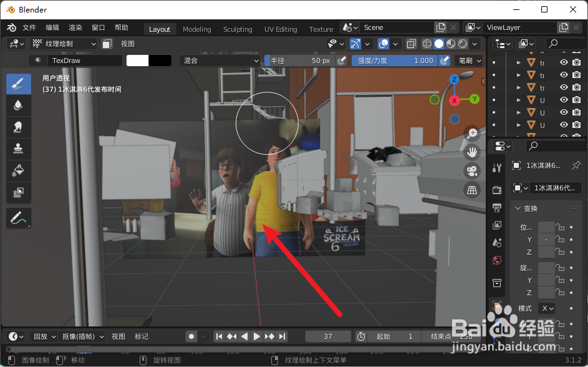
Task: Toggle viewport overlays
Action: 383,44
